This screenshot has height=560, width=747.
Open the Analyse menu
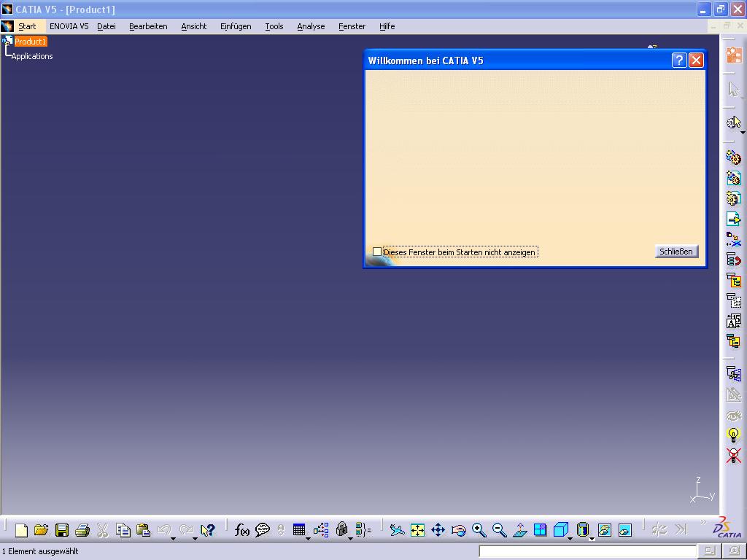pos(311,26)
